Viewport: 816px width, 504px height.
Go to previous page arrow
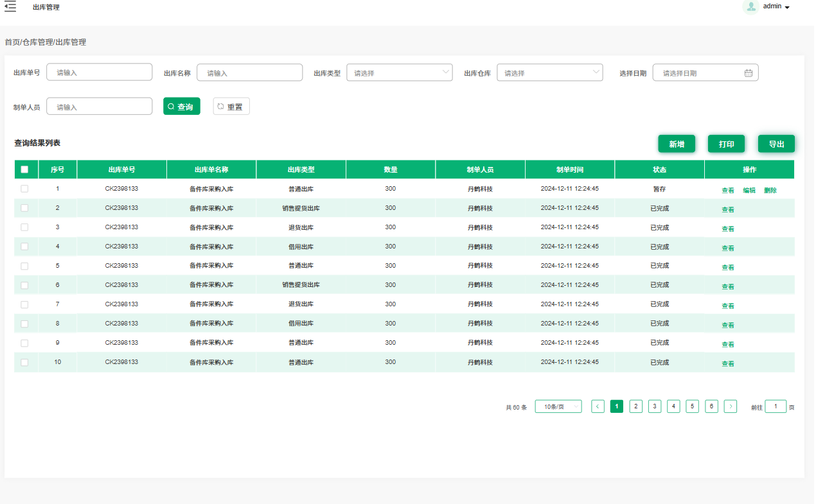pos(598,406)
